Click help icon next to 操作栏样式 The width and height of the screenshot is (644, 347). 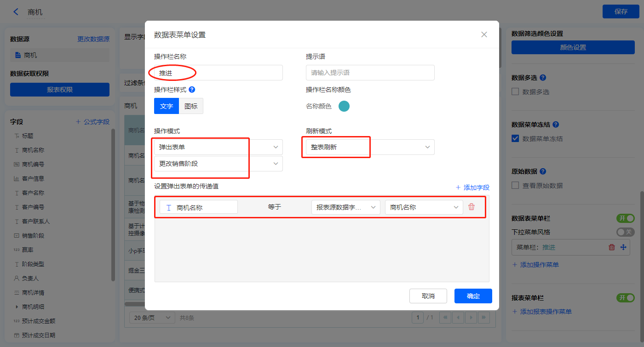(x=192, y=90)
